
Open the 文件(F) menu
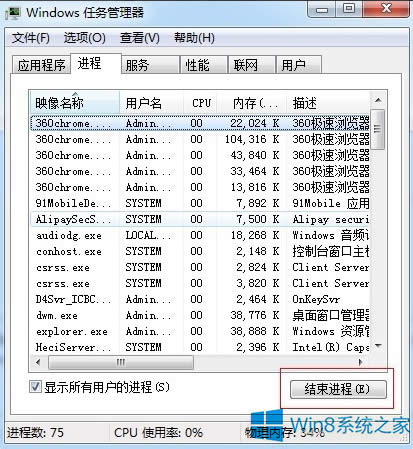(x=31, y=38)
